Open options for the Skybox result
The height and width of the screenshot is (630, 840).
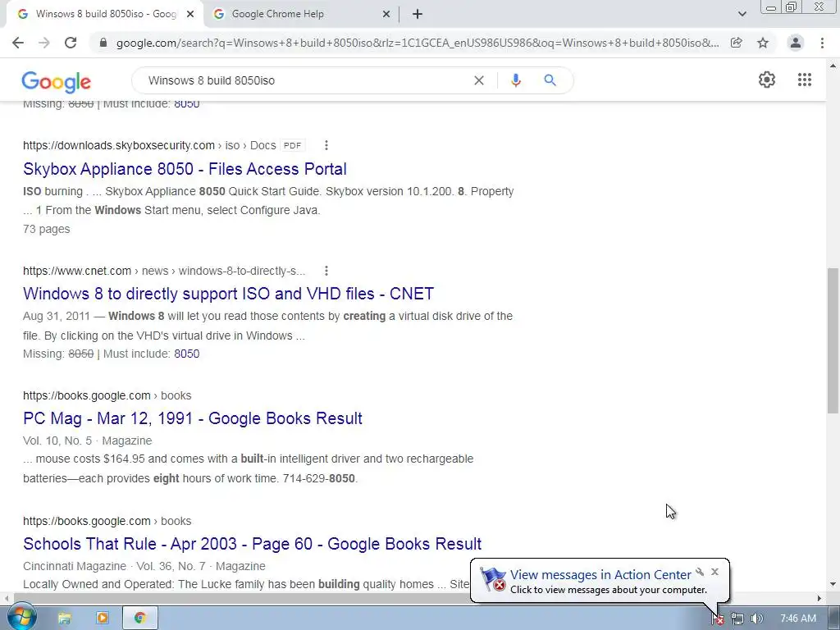coord(326,145)
